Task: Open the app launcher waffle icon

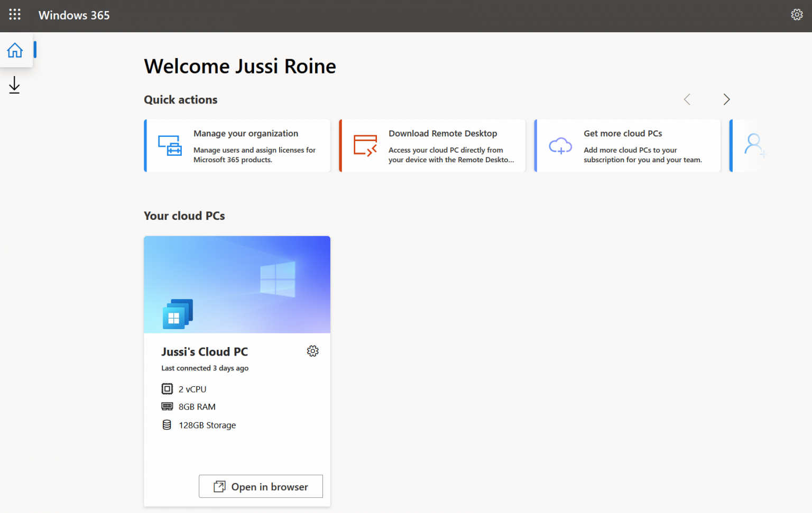Action: coord(15,15)
